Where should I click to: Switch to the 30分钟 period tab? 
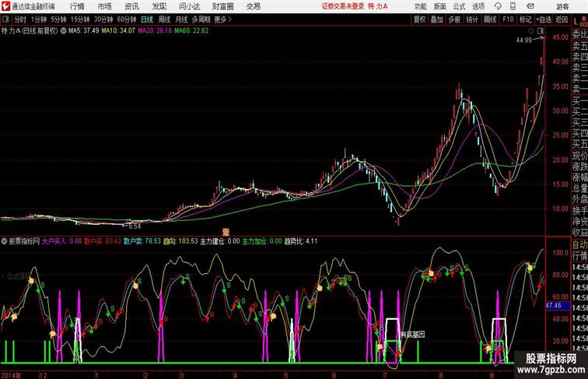tap(103, 19)
